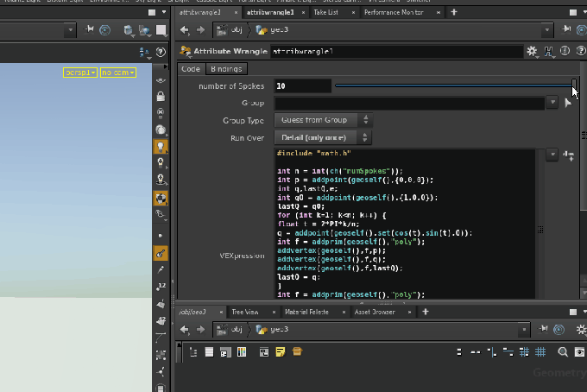Click the group selection arrow icon
This screenshot has height=392, width=587.
click(567, 103)
